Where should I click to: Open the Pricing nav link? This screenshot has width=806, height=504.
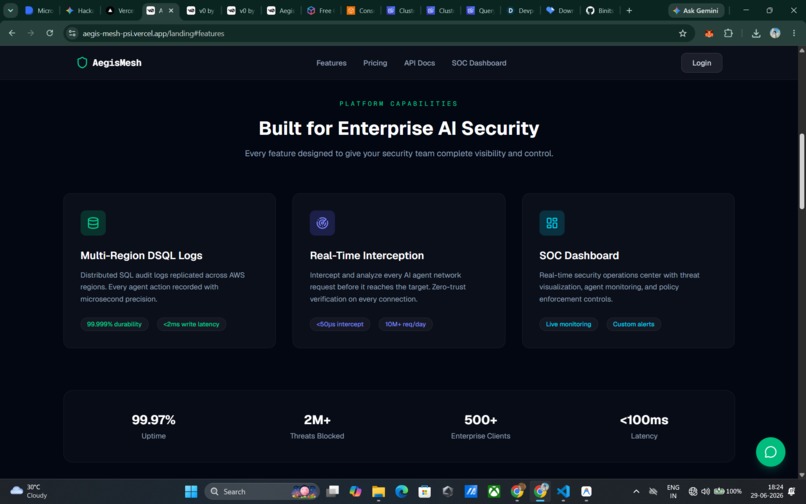[x=375, y=63]
